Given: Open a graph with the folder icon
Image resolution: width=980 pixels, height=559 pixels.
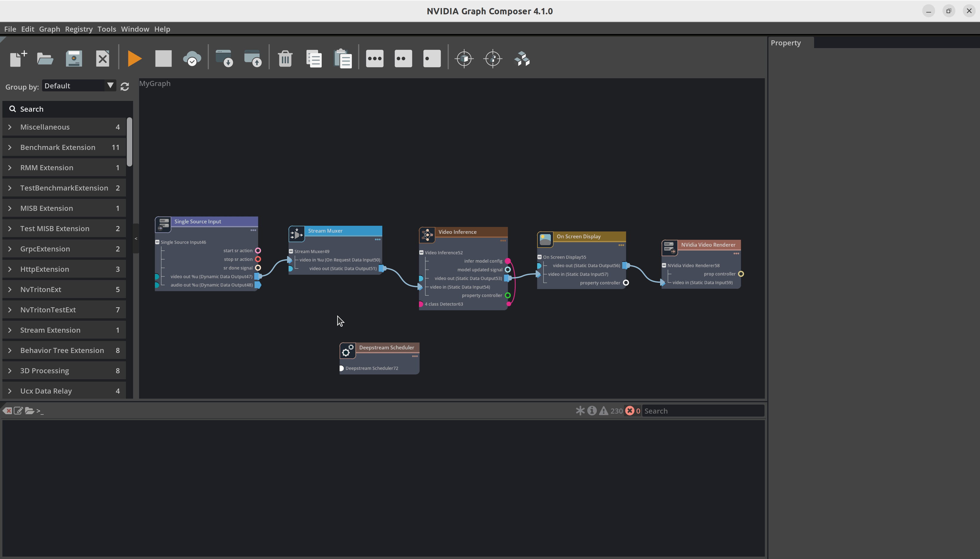Looking at the screenshot, I should coord(45,59).
